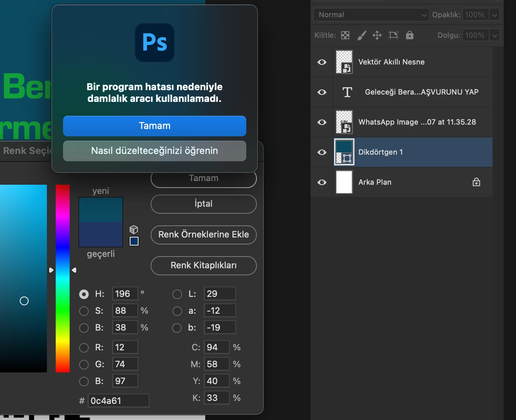Click the Opaklık value field

(x=476, y=15)
